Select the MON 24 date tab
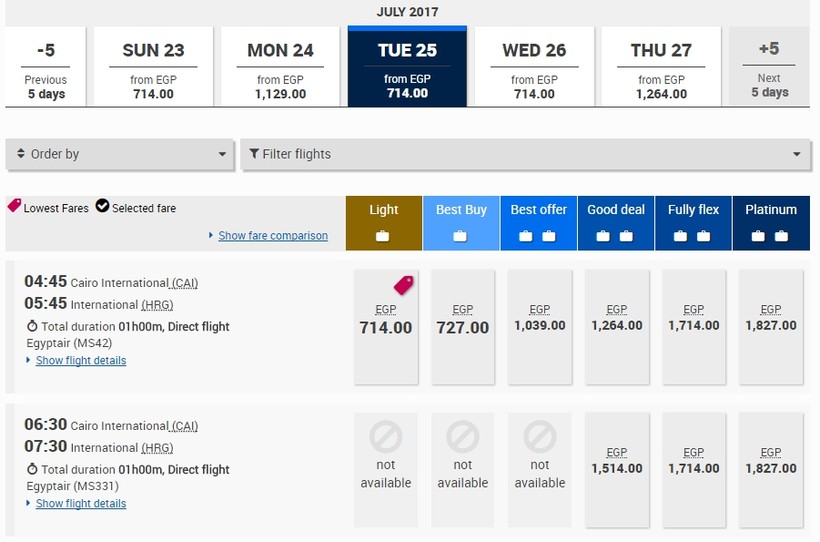This screenshot has width=820, height=542. [280, 67]
